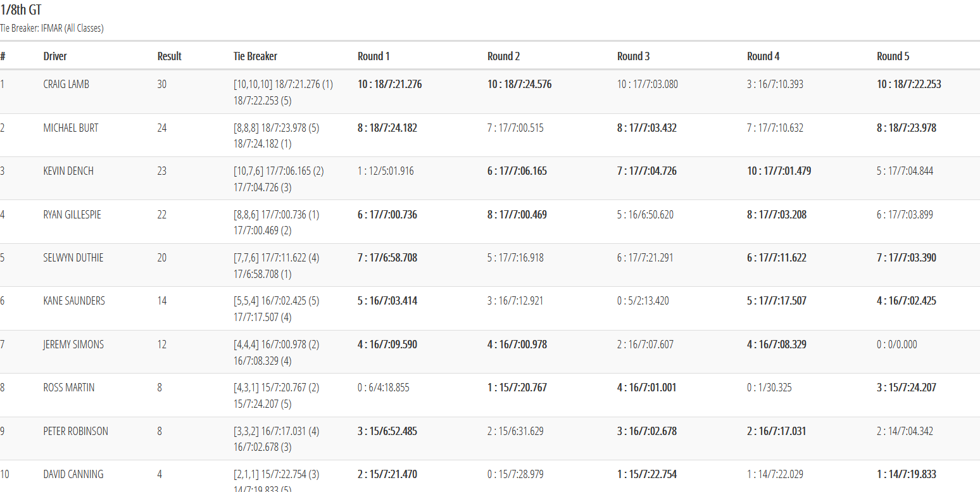Select driver name KEVIN DENCH
Screen dimensions: 980x492
pyautogui.click(x=68, y=171)
